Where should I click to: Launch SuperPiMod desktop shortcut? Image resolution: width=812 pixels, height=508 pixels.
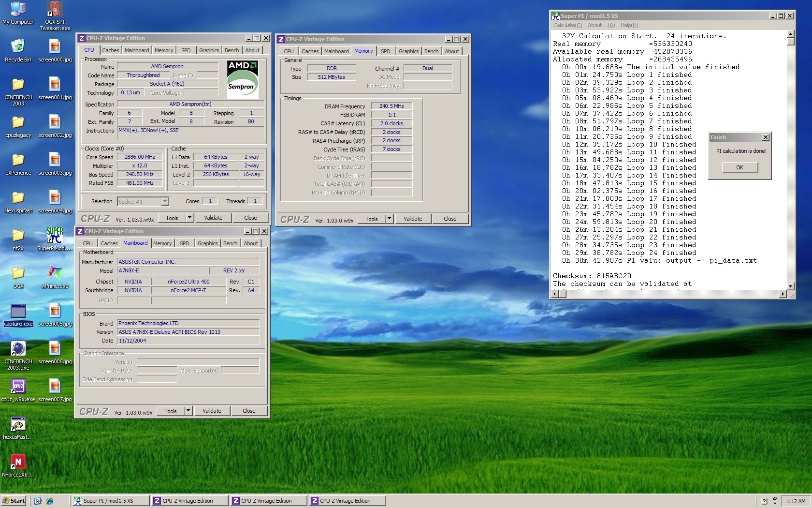click(x=55, y=239)
